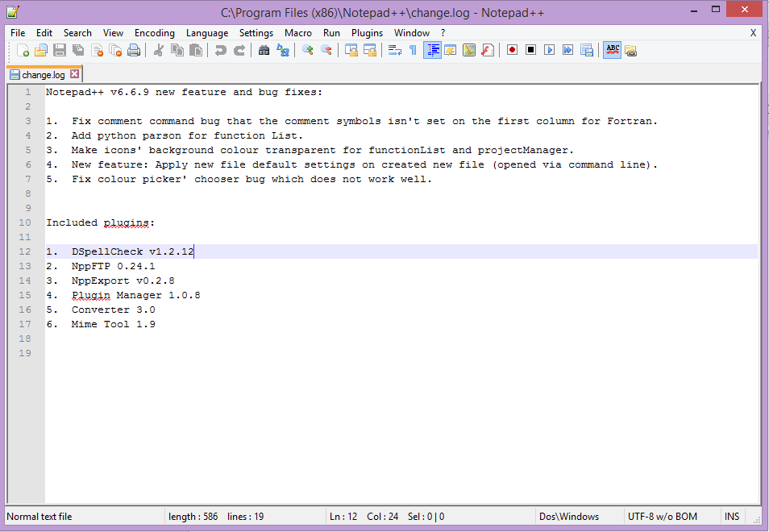769x532 pixels.
Task: Toggle the Document Map panel icon
Action: 469,50
